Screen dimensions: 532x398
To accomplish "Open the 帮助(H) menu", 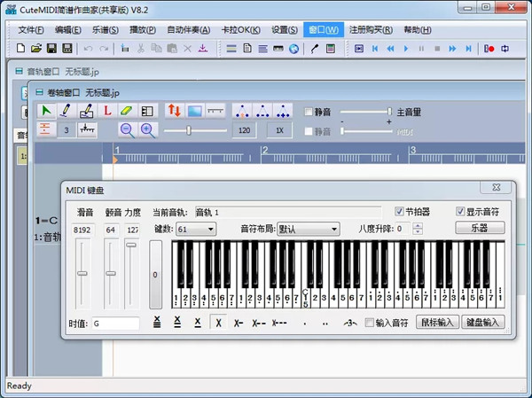I will point(418,30).
